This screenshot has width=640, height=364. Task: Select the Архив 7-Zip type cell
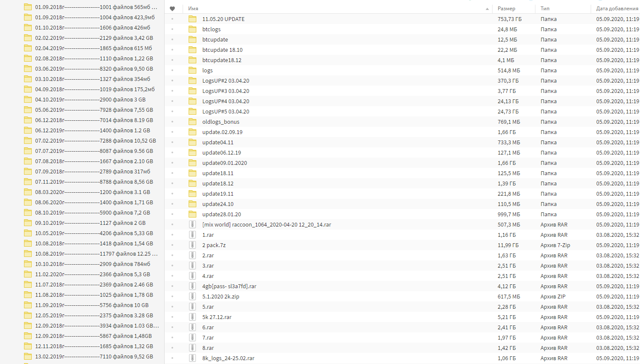(x=555, y=245)
